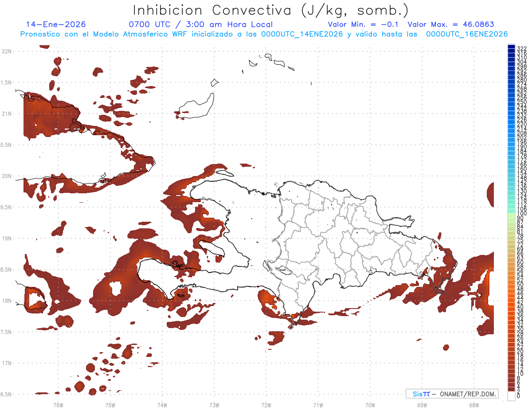Click the valid-until stamp '0000UTC_16ENE2026'

467,34
